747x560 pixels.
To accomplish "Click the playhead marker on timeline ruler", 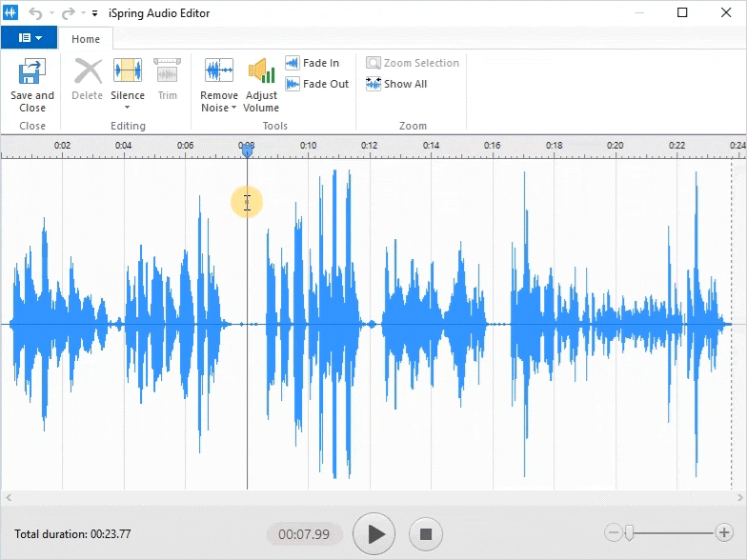I will tap(247, 150).
